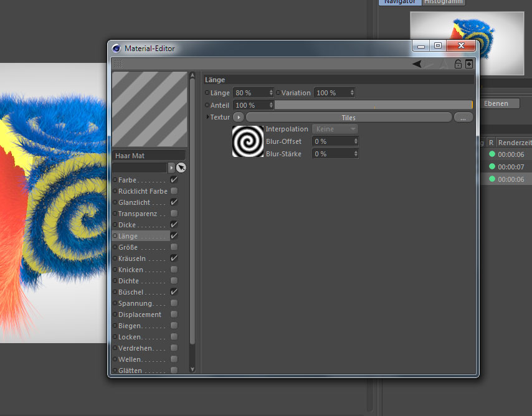Click the Blur-Stärke stepper arrows
Screen dimensions: 532x416
pos(356,154)
